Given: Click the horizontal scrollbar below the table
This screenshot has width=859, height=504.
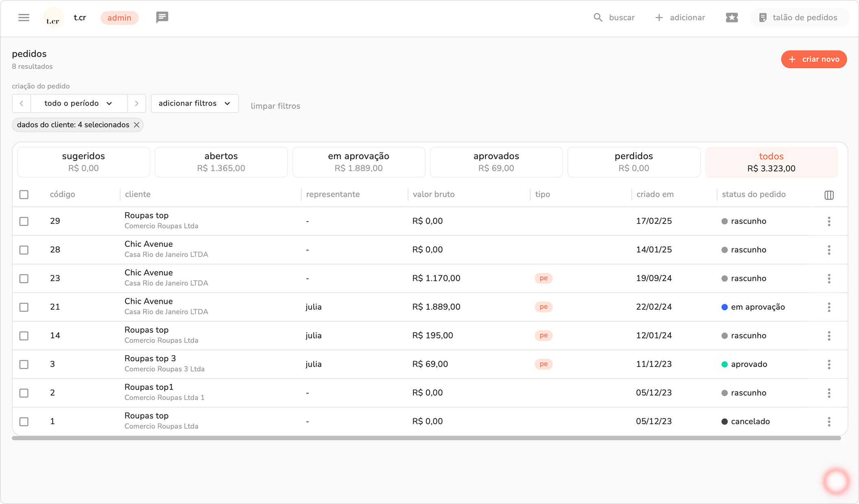Looking at the screenshot, I should coord(426,438).
